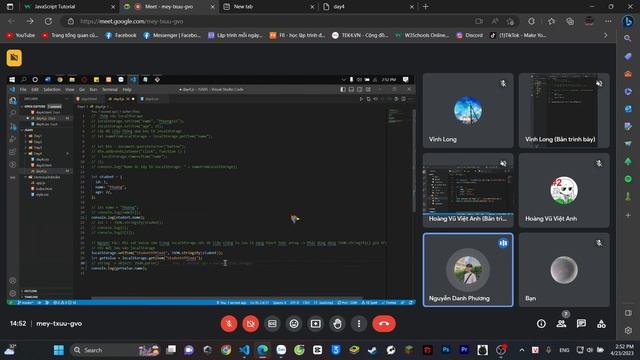Toggle closed captions in Meet
Screen dimensions: 640x360
click(x=272, y=324)
